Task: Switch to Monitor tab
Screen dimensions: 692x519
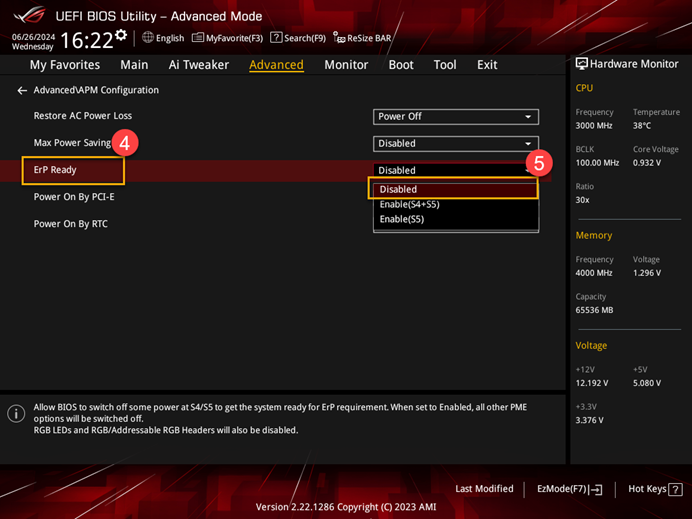Action: (x=346, y=65)
